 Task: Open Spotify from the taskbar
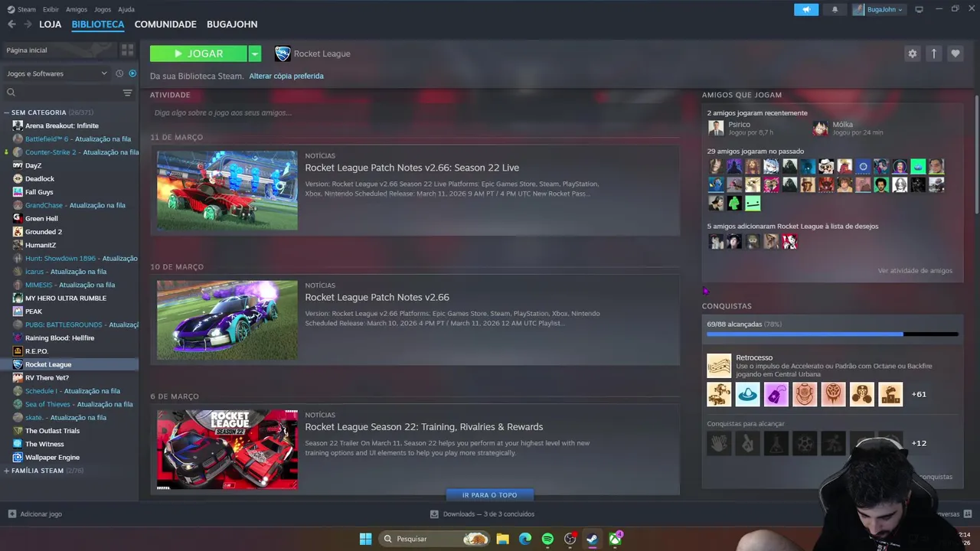[547, 539]
